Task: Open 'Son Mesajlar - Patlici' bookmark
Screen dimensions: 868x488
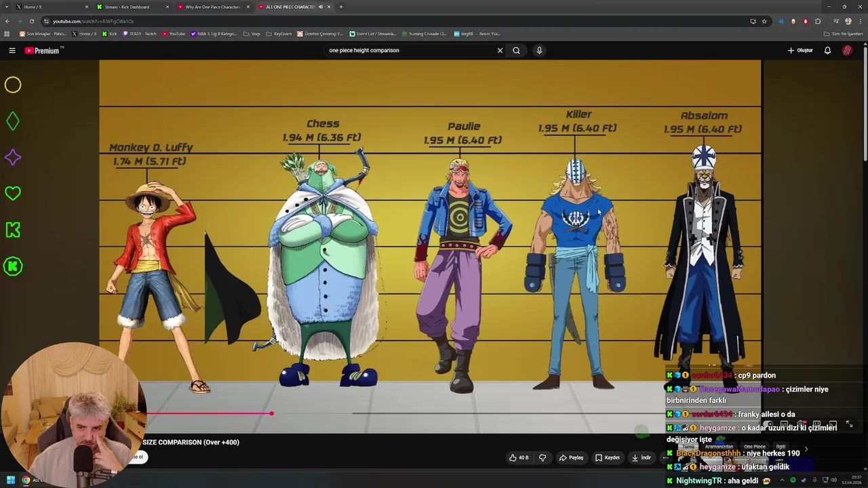Action: point(43,33)
